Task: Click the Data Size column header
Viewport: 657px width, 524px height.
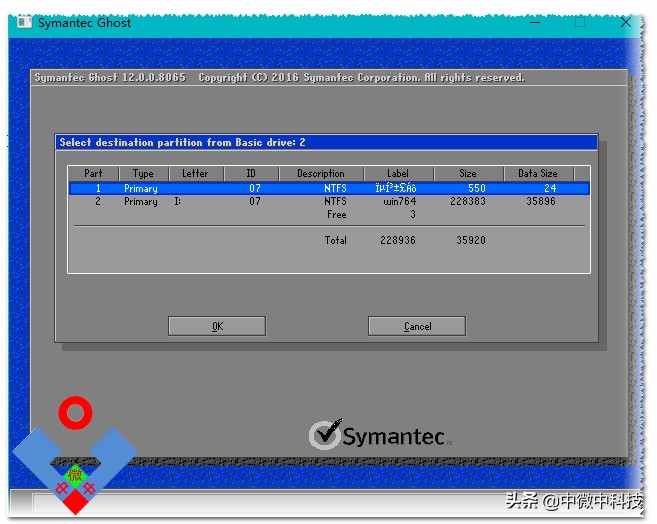Action: pos(538,173)
